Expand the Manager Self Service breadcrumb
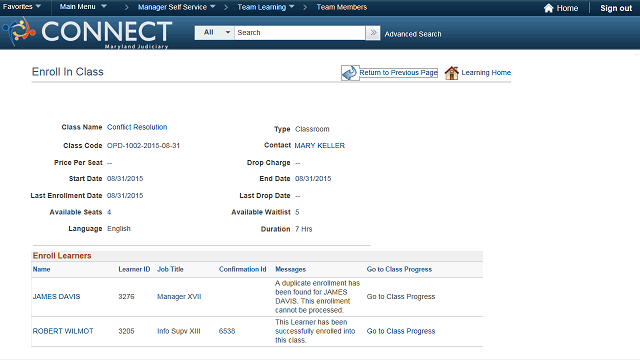Image resolution: width=640 pixels, height=360 pixels. [176, 7]
